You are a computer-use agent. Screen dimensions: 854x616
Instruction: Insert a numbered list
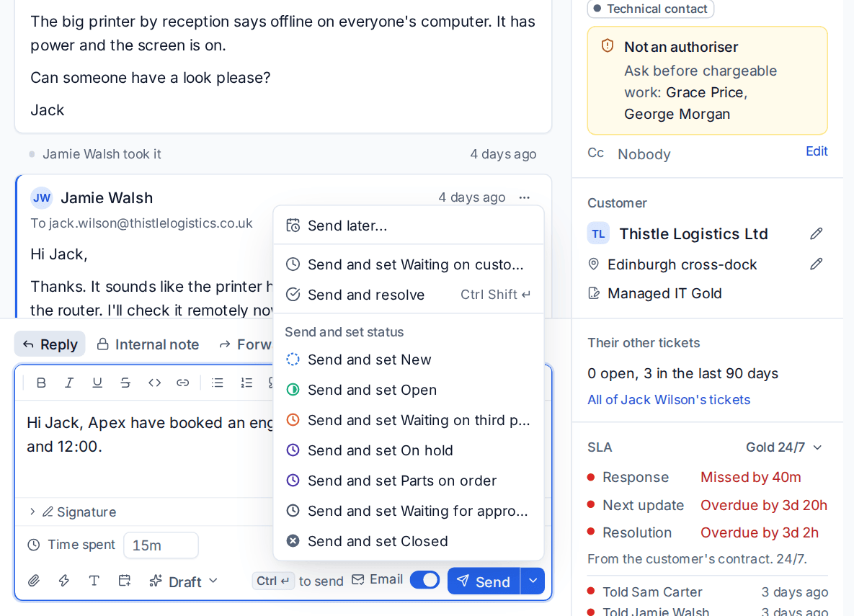[x=246, y=383]
